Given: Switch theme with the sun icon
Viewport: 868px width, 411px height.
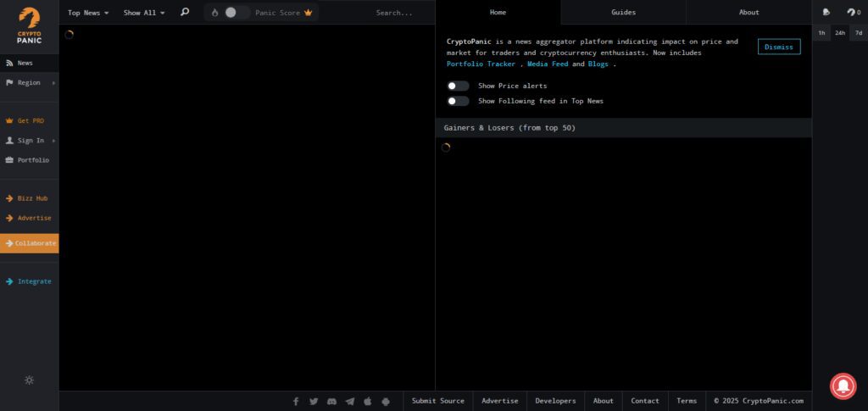Looking at the screenshot, I should coord(30,380).
